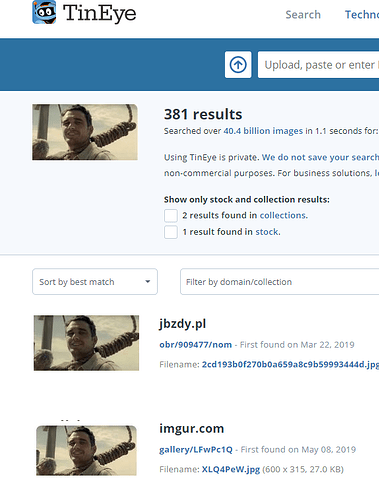Open the obr/909477/nom link
The width and height of the screenshot is (379, 500).
tap(195, 345)
